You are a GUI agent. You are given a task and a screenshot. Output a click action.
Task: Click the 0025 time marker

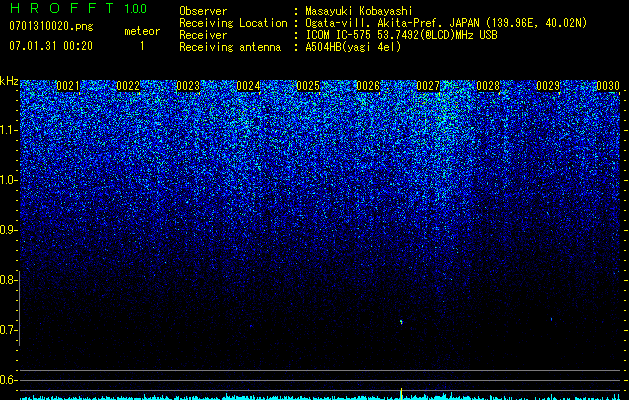click(x=308, y=86)
